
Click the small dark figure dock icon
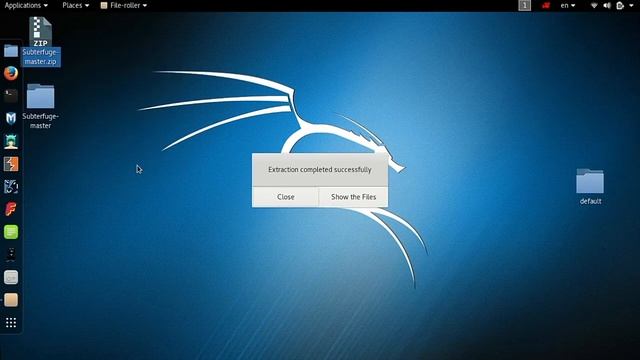click(11, 255)
